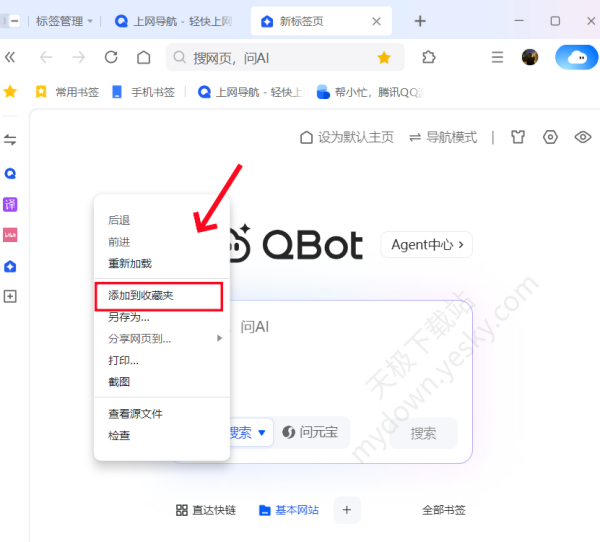Click the address bar search field

[270, 58]
